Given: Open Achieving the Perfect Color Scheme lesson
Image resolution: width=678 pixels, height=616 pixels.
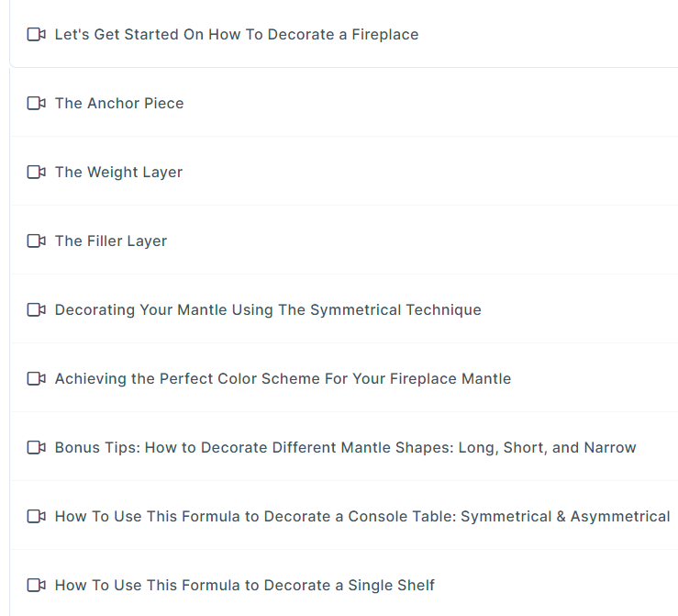Looking at the screenshot, I should pos(283,378).
